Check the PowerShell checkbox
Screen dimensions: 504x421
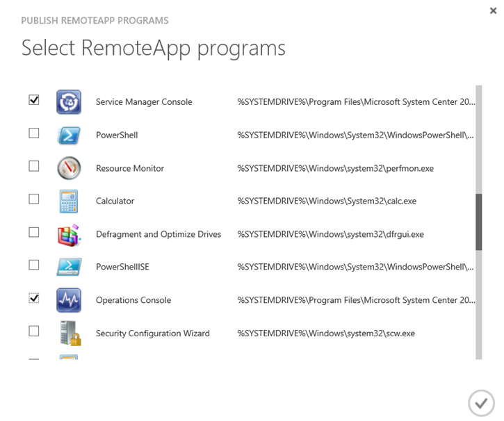[x=34, y=133]
